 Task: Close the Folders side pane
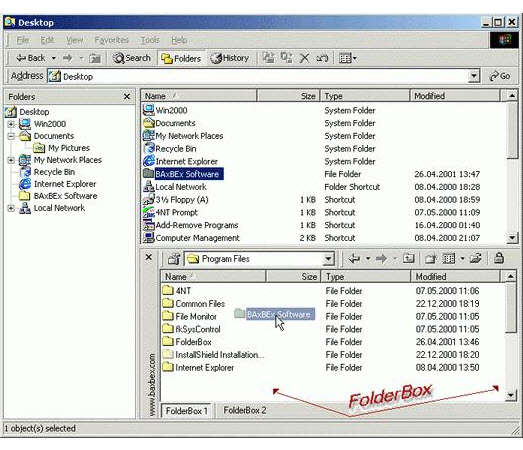[x=127, y=97]
